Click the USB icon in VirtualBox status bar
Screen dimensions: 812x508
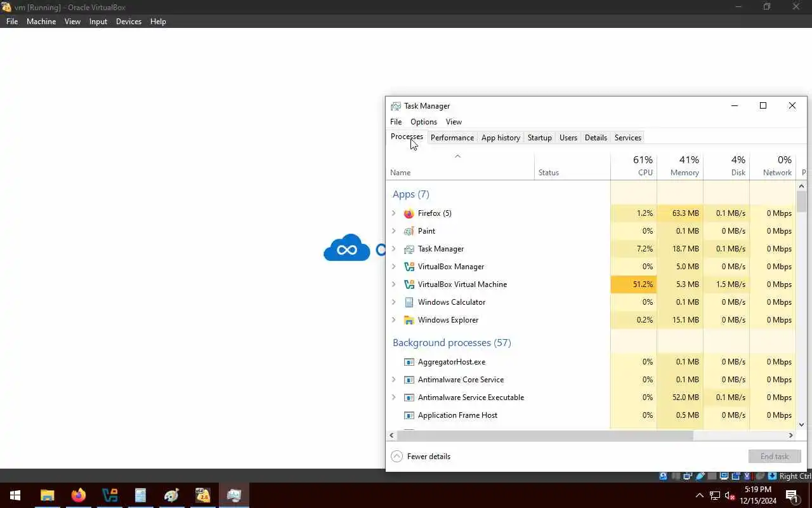tap(700, 476)
